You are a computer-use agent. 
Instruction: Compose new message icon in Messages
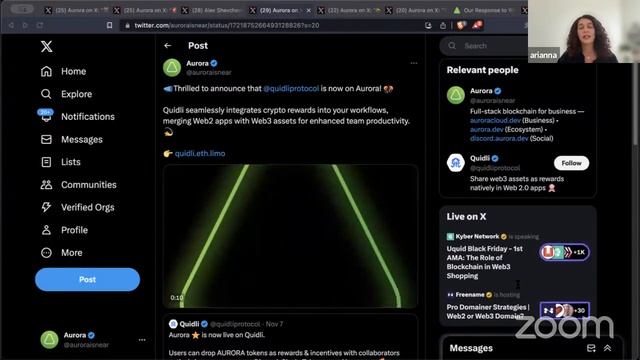(591, 348)
